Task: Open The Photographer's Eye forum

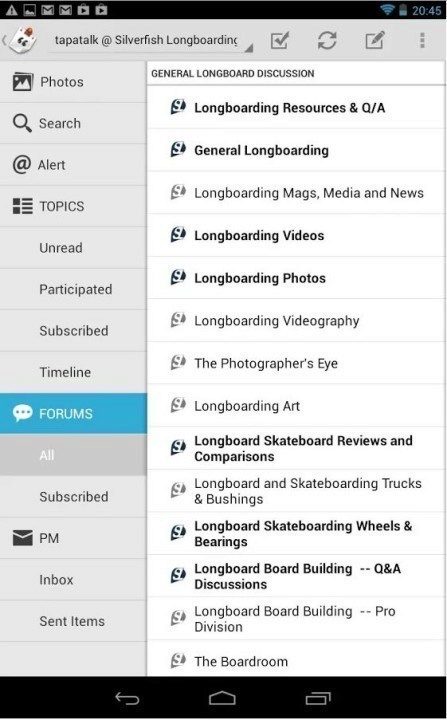Action: 296,363
